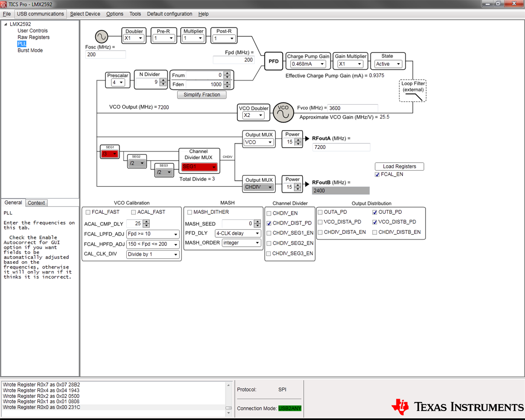Toggle the OUTB_PD checkbox
This screenshot has height=420, width=525.
point(375,212)
